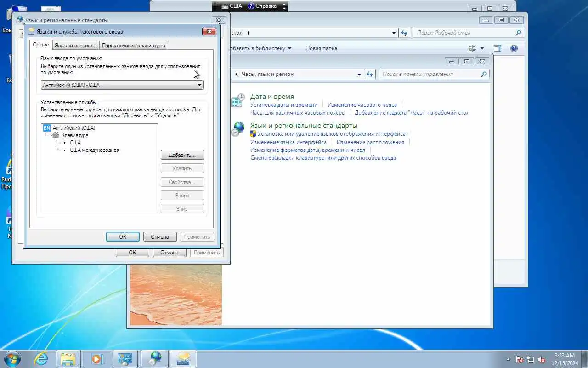Open Дата и время heading link

pyautogui.click(x=272, y=97)
